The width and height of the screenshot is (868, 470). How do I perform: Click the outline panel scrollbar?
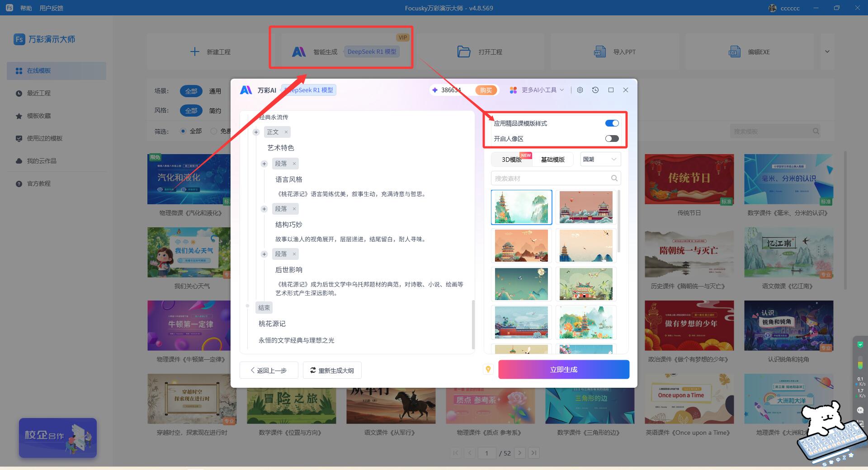pyautogui.click(x=473, y=324)
